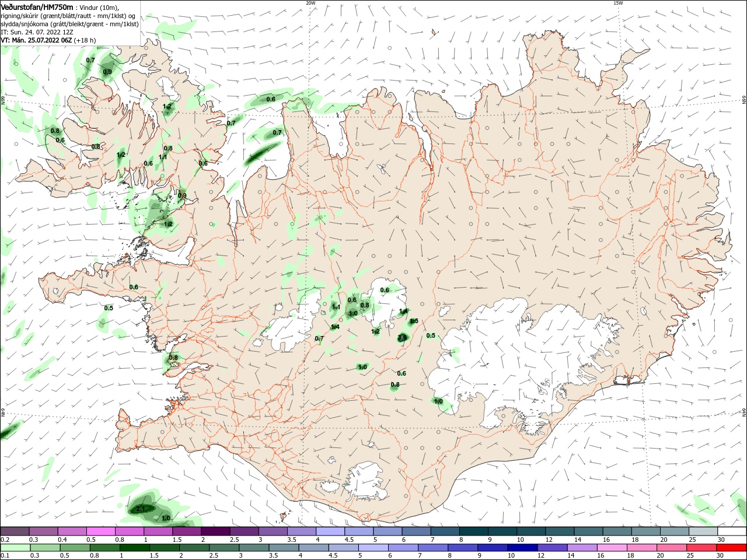Screen dimensions: 747x560
Task: Select the dark teal 8 swatch in the upper scale
Action: [474, 531]
